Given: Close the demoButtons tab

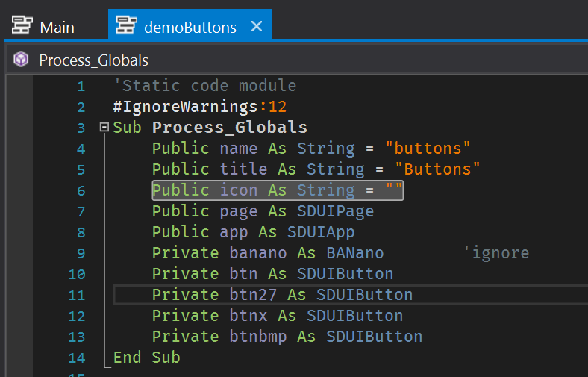Looking at the screenshot, I should 256,27.
